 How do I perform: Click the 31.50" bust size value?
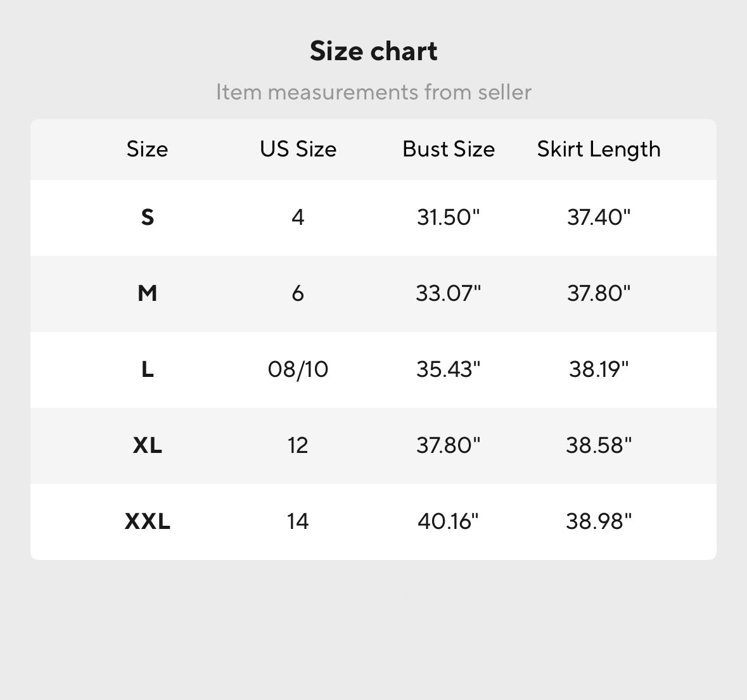coord(449,217)
